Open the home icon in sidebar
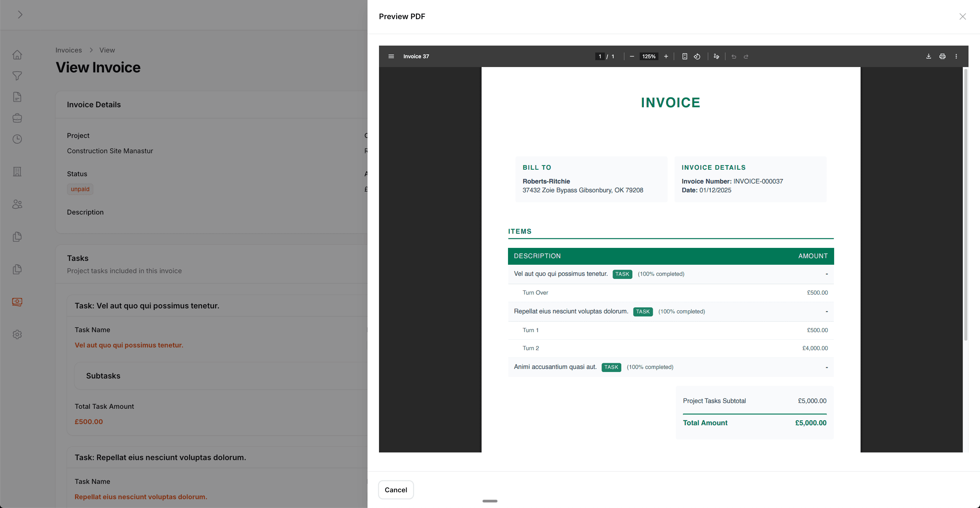The width and height of the screenshot is (980, 508). 17,55
